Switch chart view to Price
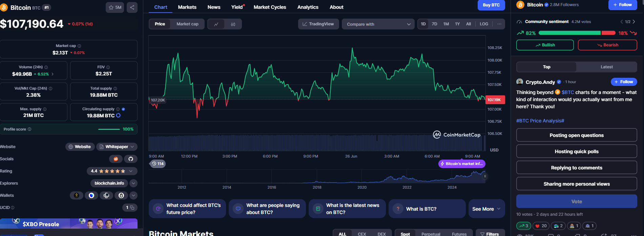This screenshot has height=236, width=644. coord(160,24)
